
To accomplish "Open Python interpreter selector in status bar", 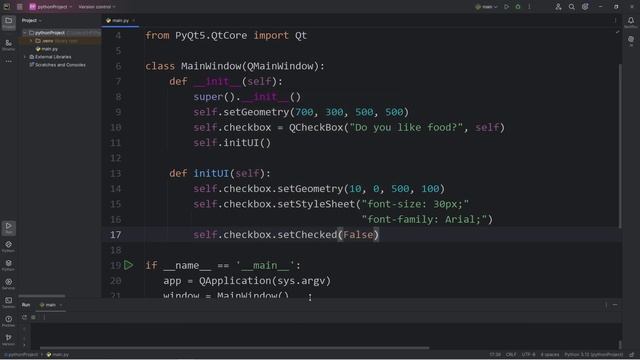I will pos(594,355).
